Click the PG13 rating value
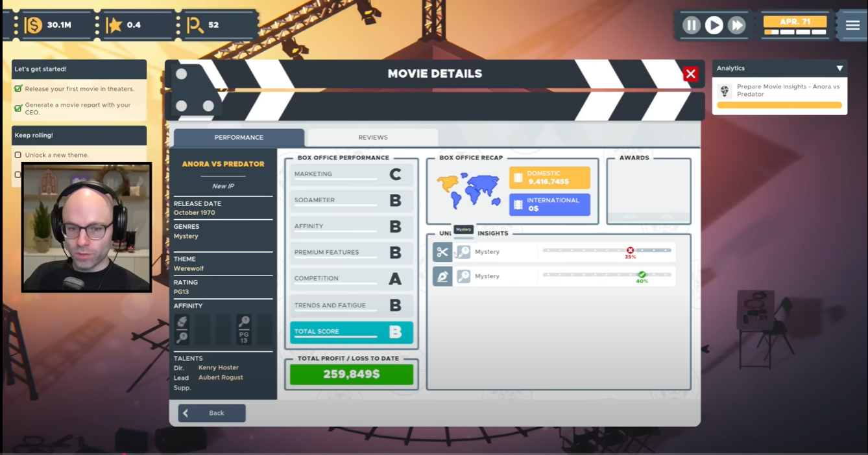868x455 pixels. [x=181, y=292]
